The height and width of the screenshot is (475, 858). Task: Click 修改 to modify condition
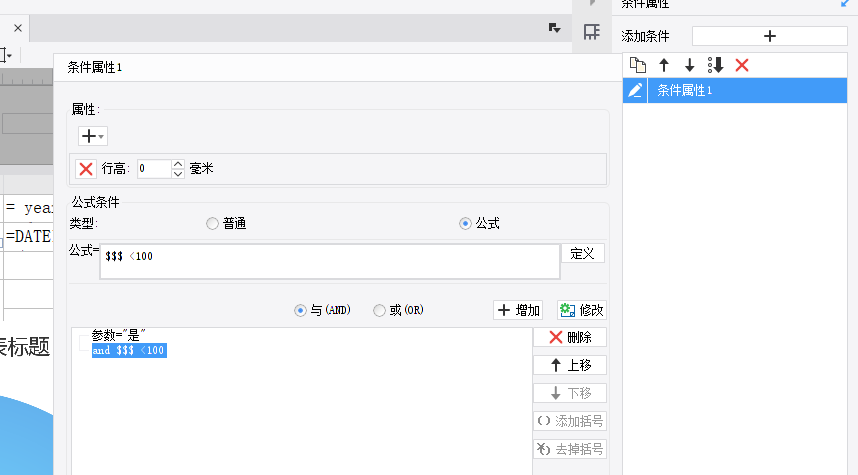582,310
